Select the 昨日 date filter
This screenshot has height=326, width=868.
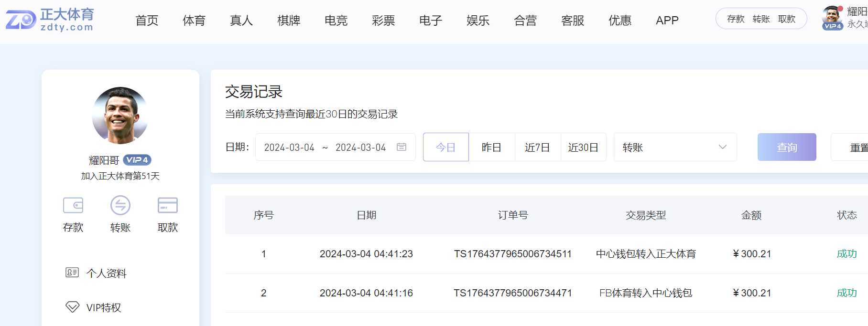pyautogui.click(x=491, y=147)
